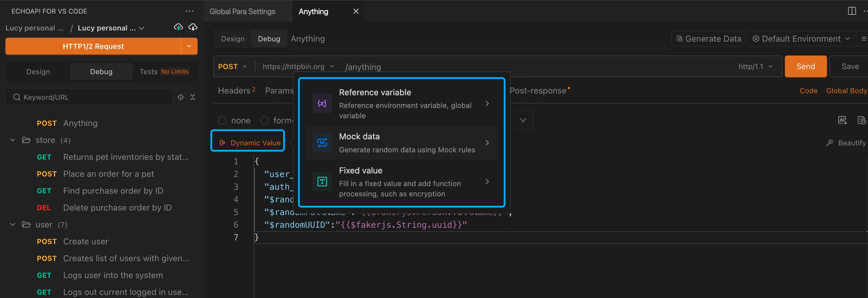The width and height of the screenshot is (868, 298).
Task: Switch to Design mode in request editor
Action: (233, 39)
